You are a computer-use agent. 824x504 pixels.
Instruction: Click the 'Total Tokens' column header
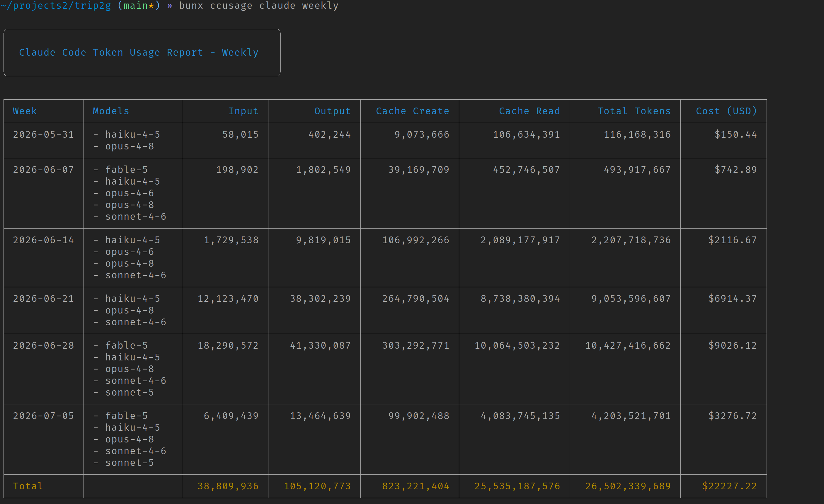coord(634,111)
